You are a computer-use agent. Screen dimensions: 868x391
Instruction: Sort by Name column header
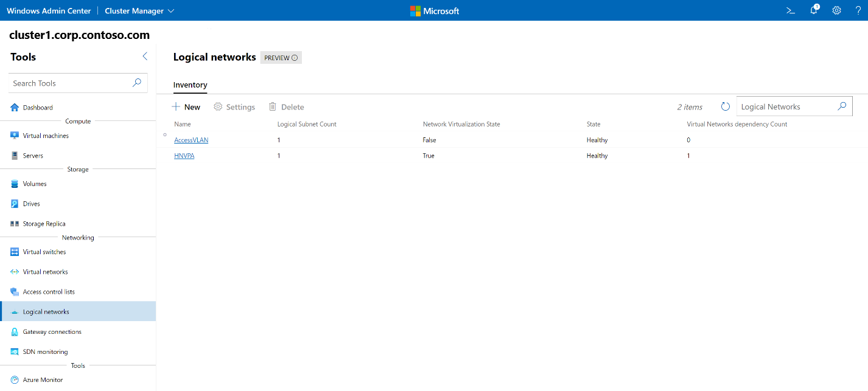(x=183, y=124)
